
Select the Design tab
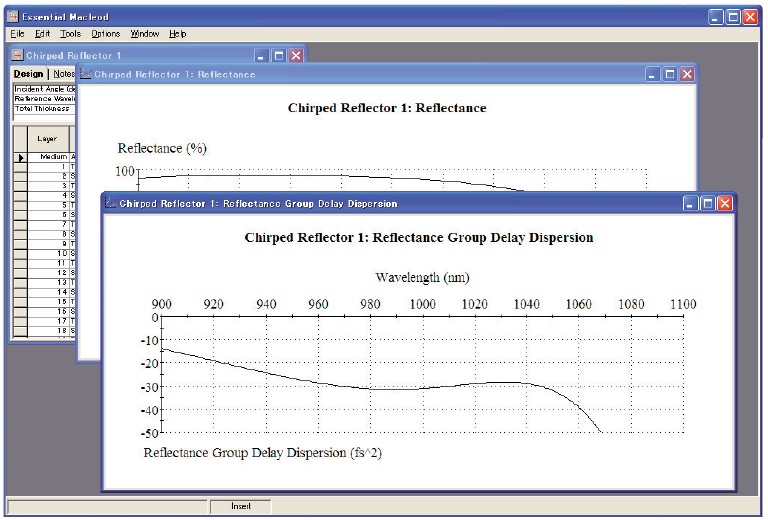click(29, 74)
